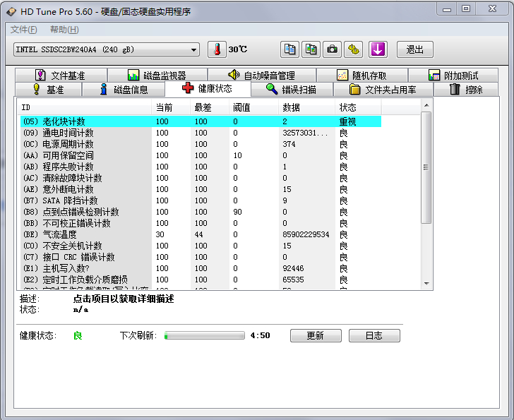Click the data value 374

[x=289, y=144]
